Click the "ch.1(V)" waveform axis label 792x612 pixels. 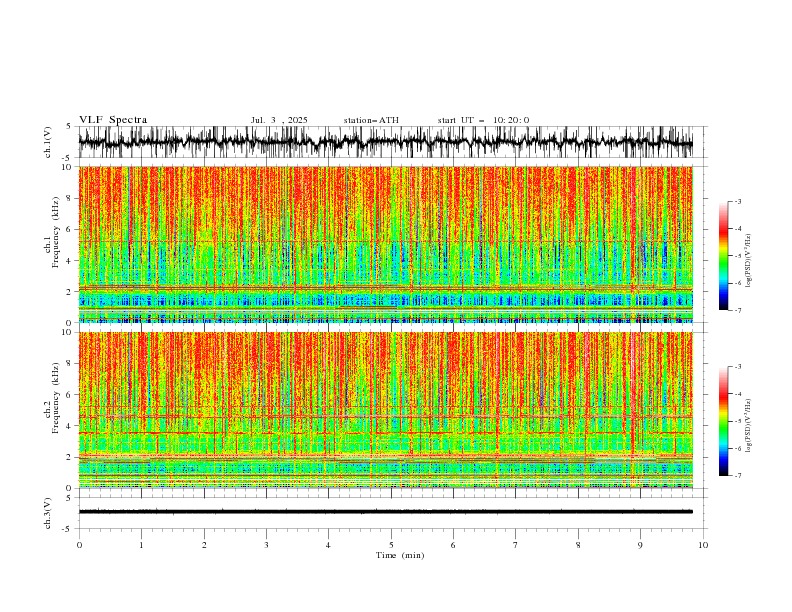48,142
